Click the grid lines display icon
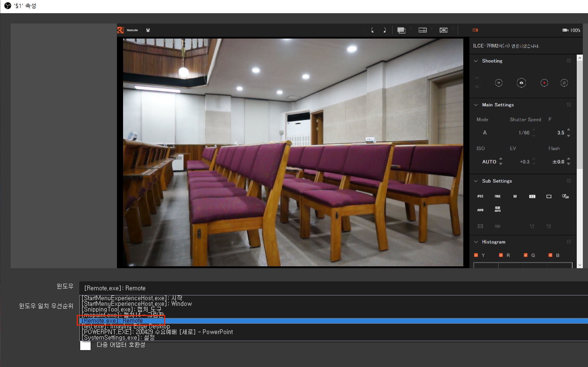The width and height of the screenshot is (588, 367). tap(422, 30)
